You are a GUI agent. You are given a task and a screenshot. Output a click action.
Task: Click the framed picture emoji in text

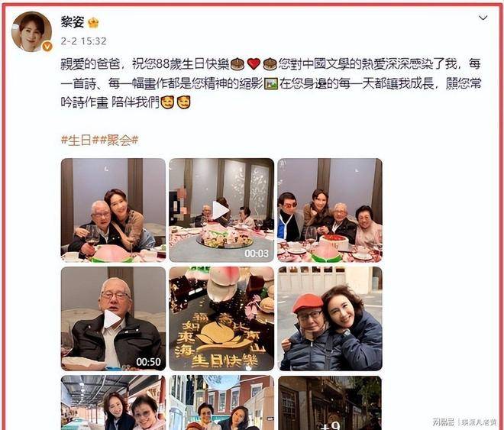pyautogui.click(x=270, y=84)
